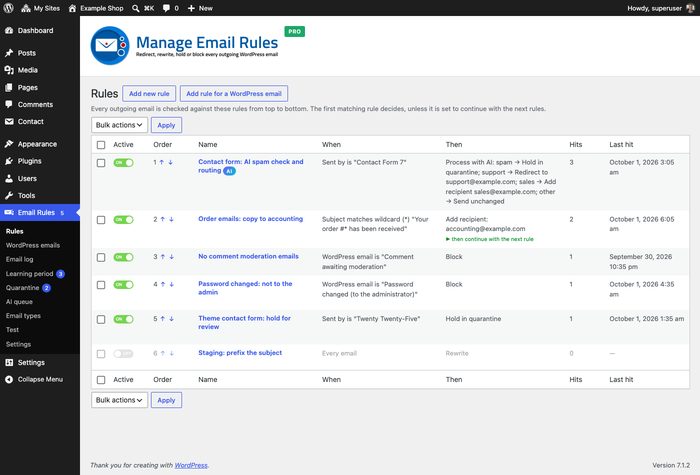The height and width of the screenshot is (475, 700).
Task: Toggle off Password changed rule
Action: pyautogui.click(x=123, y=285)
